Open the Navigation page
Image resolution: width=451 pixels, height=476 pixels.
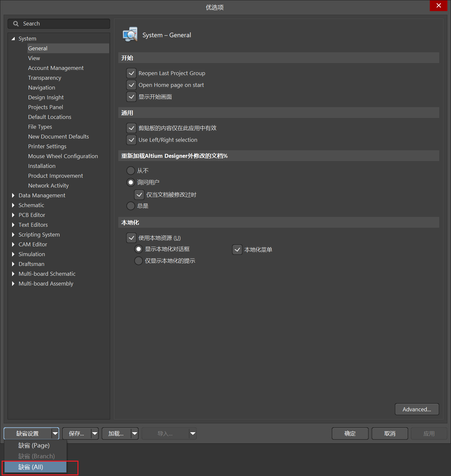(42, 88)
